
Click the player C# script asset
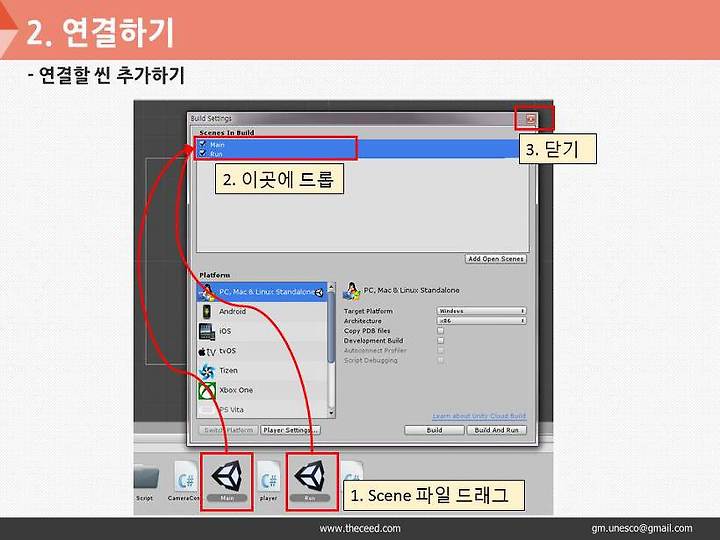tap(269, 480)
